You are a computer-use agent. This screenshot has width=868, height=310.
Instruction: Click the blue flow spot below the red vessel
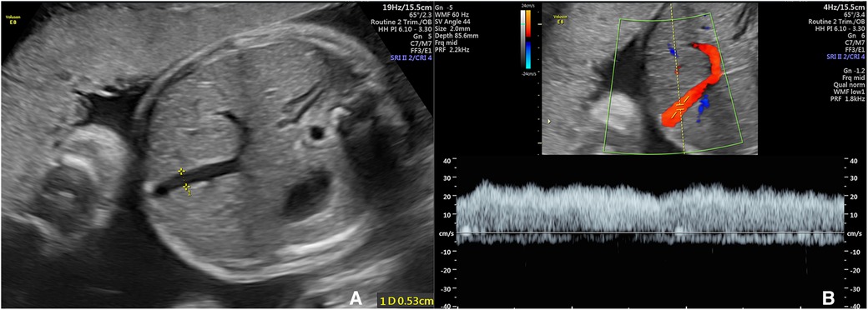pos(704,106)
